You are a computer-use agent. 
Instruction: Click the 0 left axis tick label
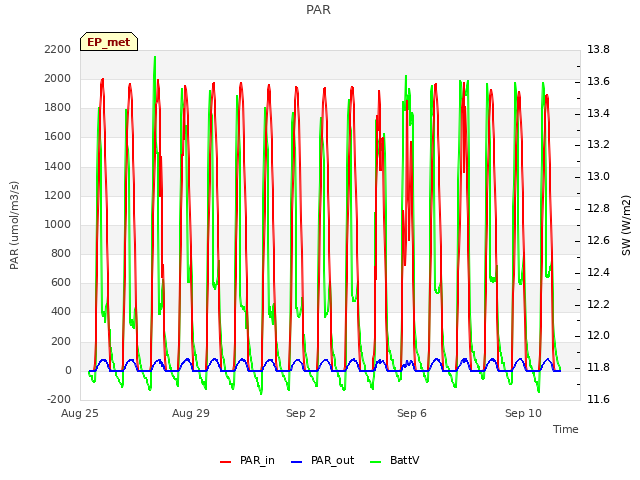[68, 370]
